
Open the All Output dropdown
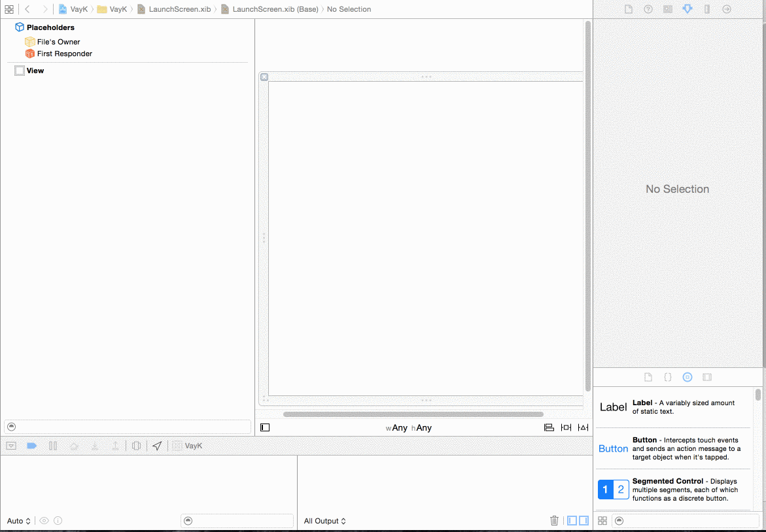pyautogui.click(x=325, y=521)
